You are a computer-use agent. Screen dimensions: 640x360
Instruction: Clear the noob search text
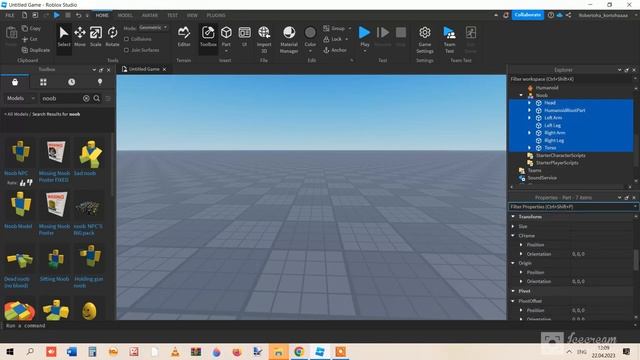click(86, 98)
